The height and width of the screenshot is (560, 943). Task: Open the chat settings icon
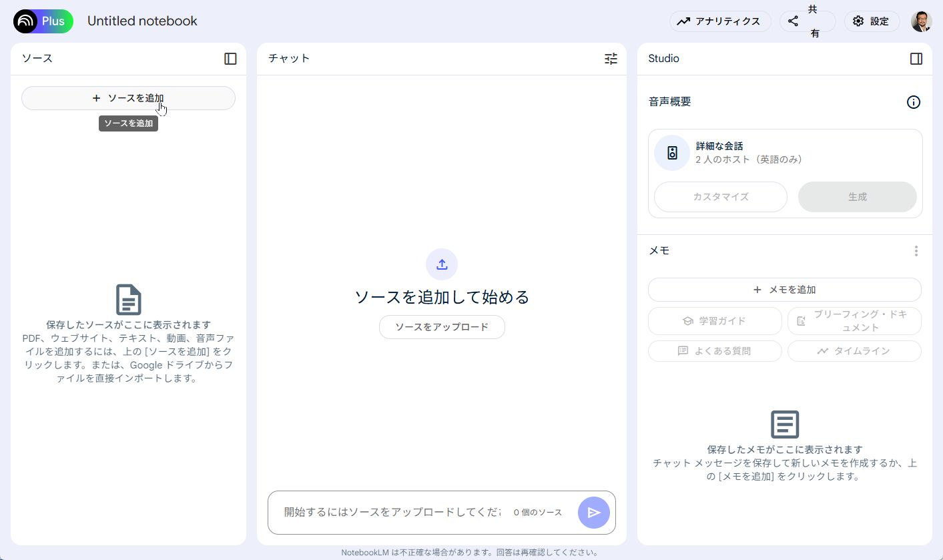(x=610, y=59)
